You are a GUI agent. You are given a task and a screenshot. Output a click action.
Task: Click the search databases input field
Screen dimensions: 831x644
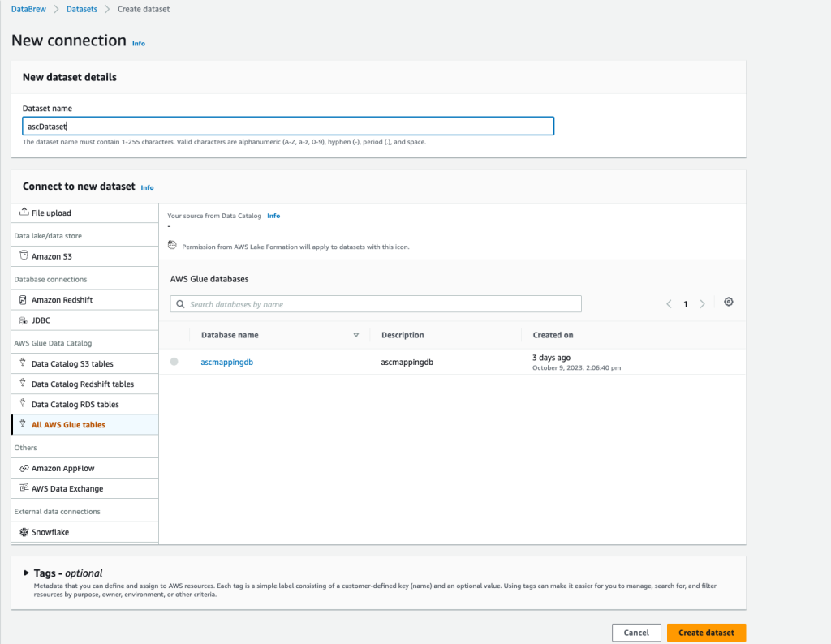[375, 303]
